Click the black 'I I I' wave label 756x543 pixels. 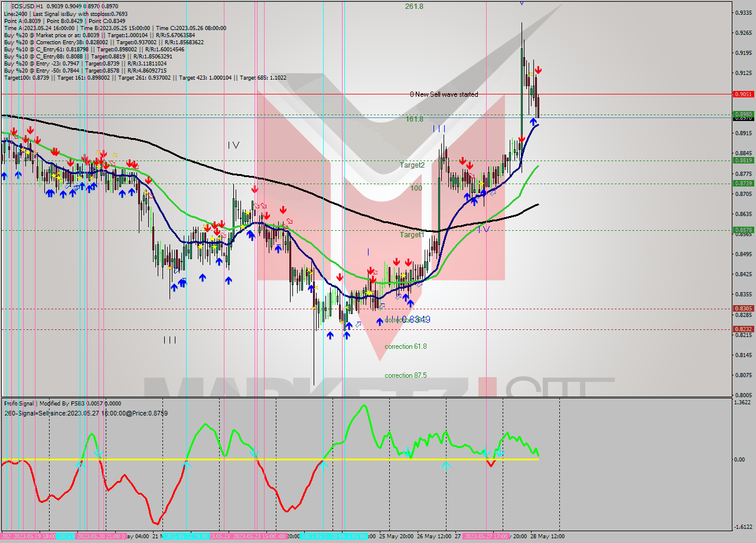point(170,339)
